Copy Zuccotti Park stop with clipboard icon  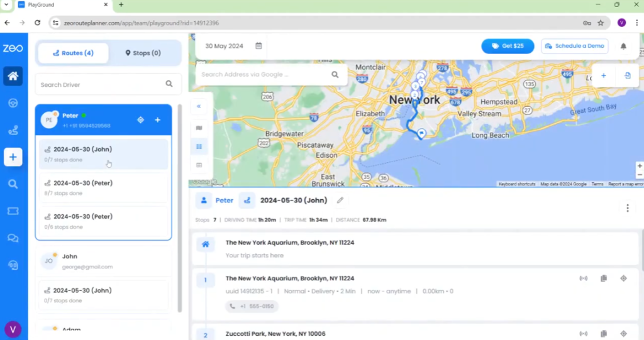pyautogui.click(x=603, y=334)
